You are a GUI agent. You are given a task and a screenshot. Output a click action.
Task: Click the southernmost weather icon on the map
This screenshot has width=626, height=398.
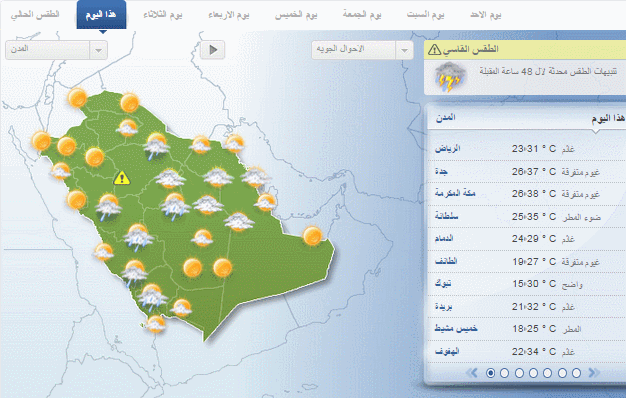(155, 324)
